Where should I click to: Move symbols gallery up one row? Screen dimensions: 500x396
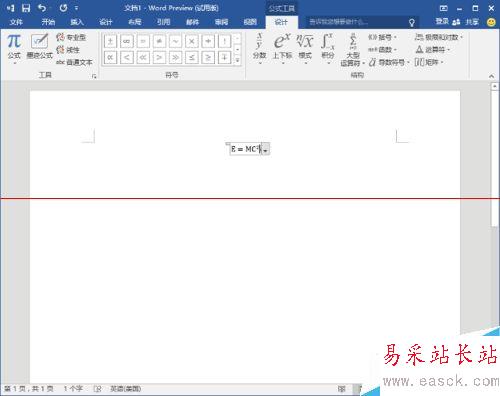[237, 39]
